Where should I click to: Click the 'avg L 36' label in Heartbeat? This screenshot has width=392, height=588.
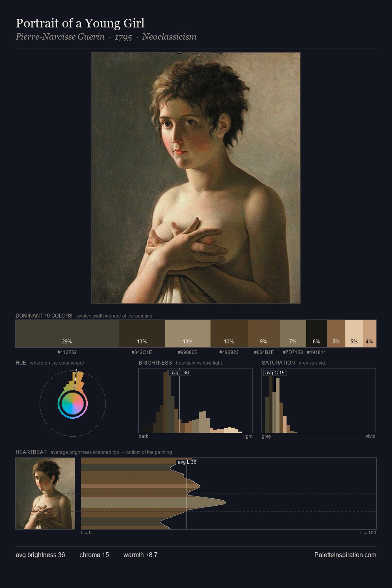(x=187, y=462)
